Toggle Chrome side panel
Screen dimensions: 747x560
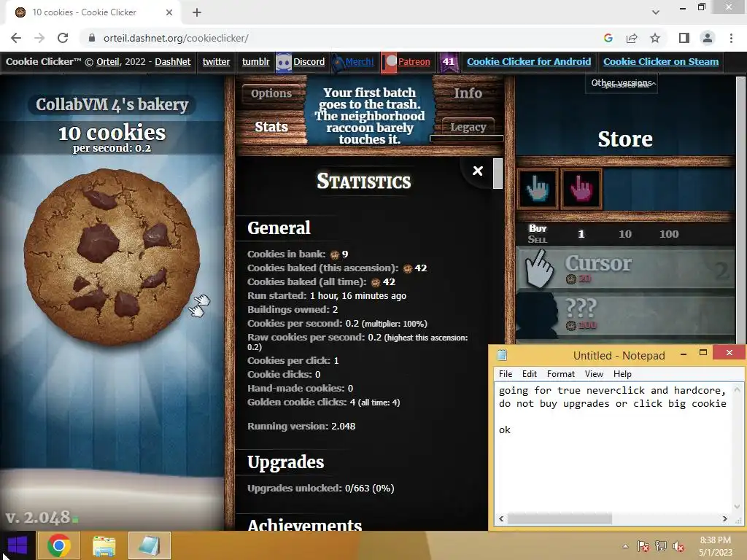[x=684, y=38]
